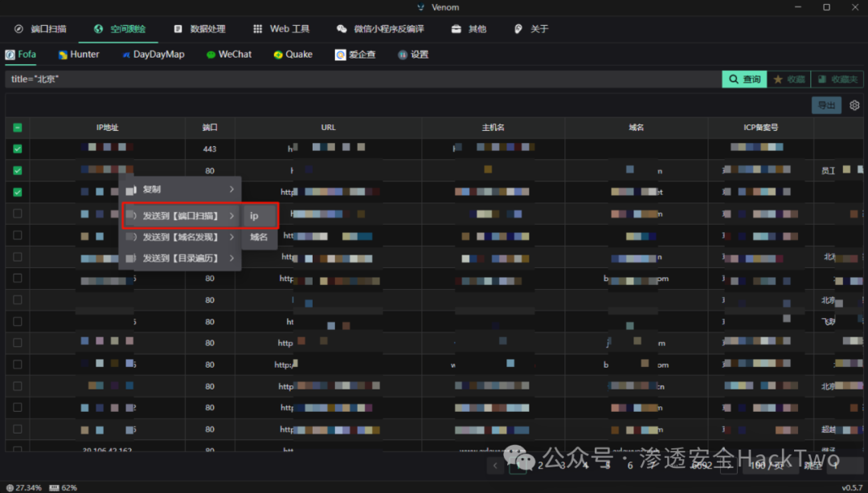Open the WeChat asset search source

[229, 54]
